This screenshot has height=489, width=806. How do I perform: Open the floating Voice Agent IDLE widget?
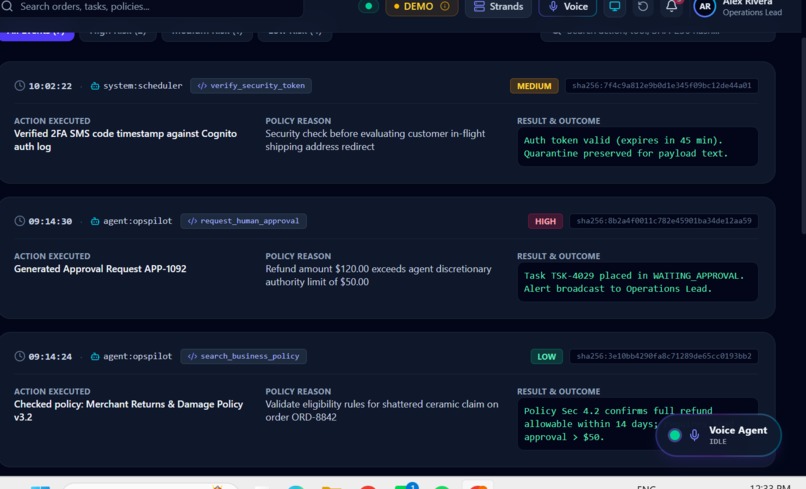718,435
